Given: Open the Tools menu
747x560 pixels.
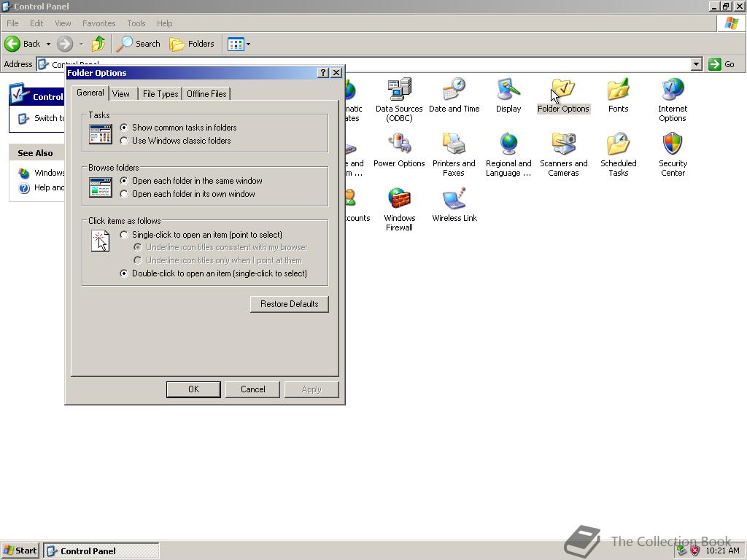Looking at the screenshot, I should (136, 23).
